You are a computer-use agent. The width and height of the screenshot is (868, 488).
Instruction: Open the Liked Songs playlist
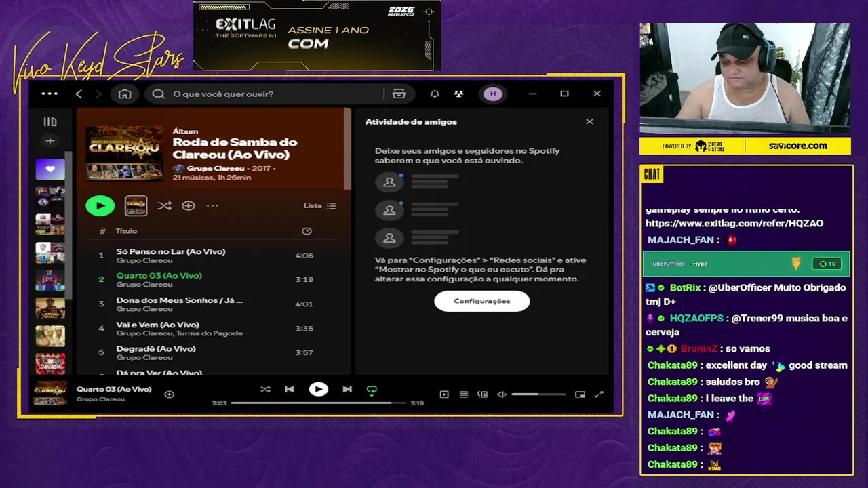point(50,169)
